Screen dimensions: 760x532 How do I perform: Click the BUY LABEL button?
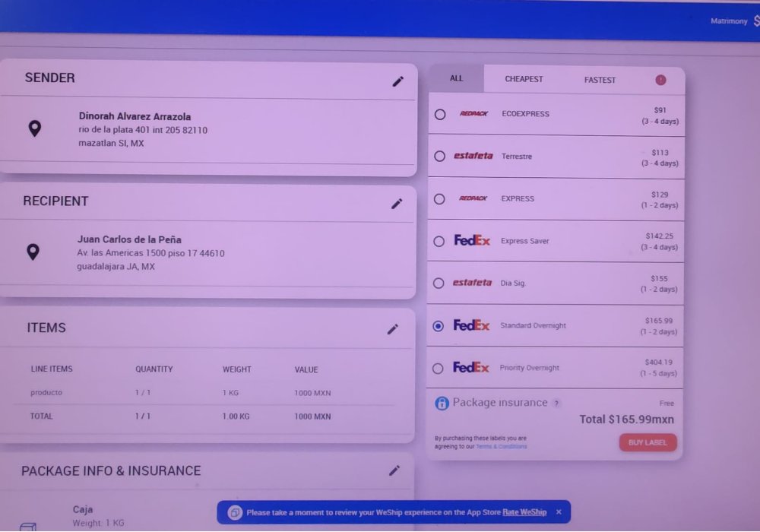[648, 442]
